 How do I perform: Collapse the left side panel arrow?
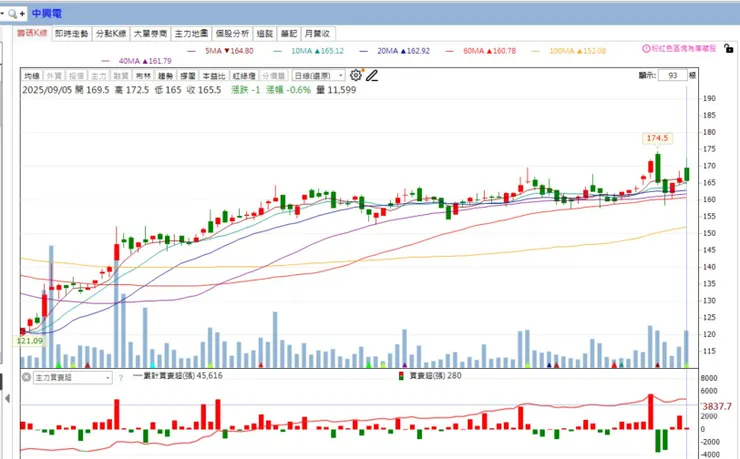tap(7, 399)
